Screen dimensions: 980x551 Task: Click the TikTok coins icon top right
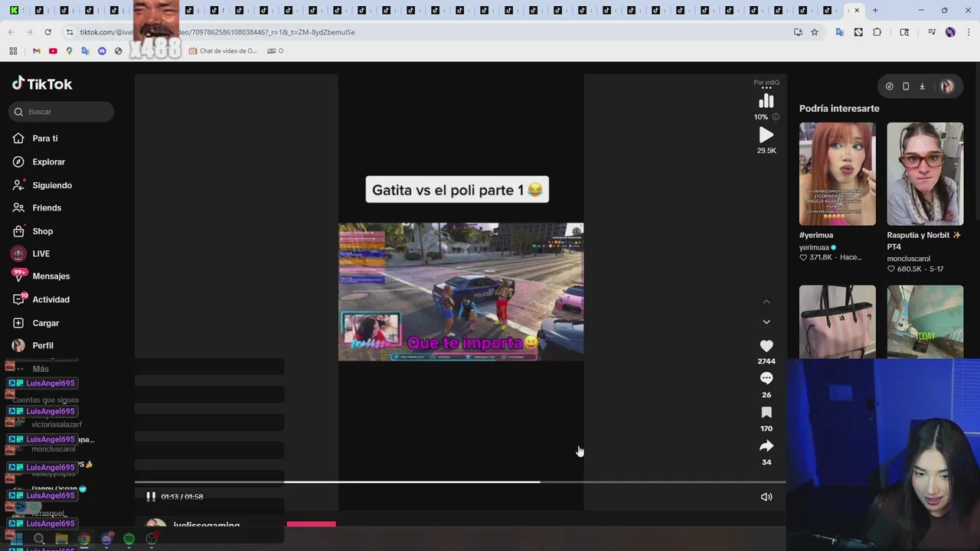pos(889,86)
